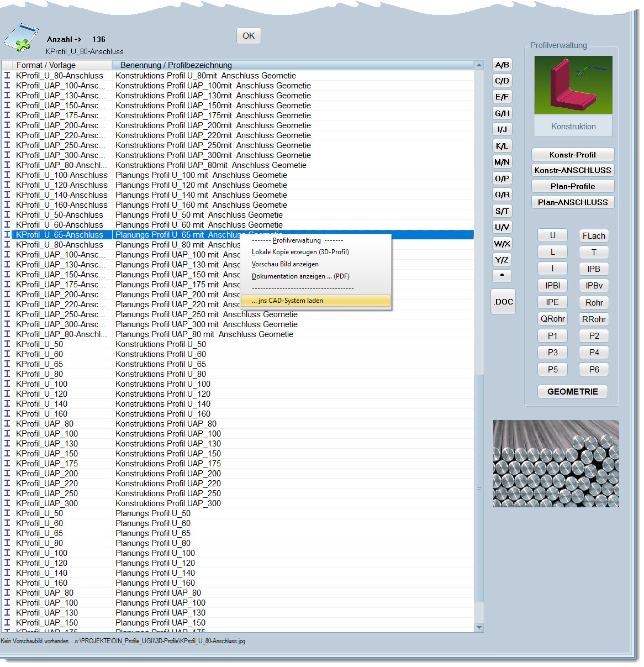Confirm with the OK button
The height and width of the screenshot is (667, 644).
click(x=249, y=36)
